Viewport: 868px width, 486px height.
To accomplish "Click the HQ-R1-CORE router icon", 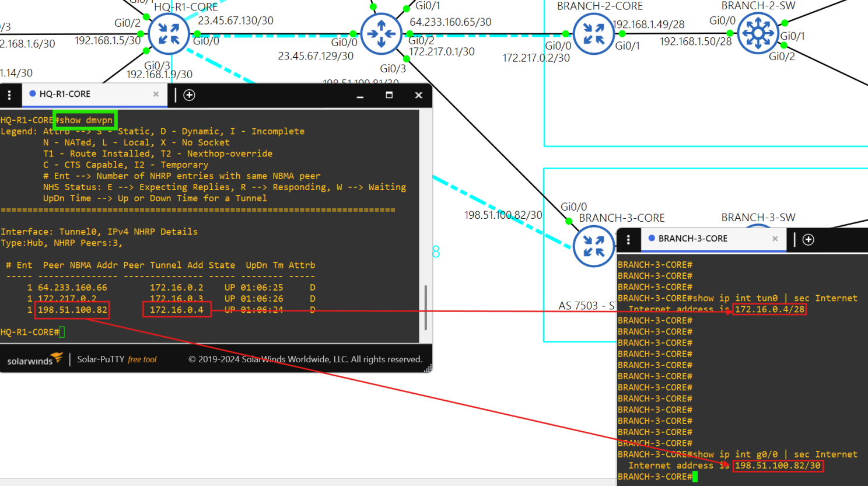I will point(169,33).
